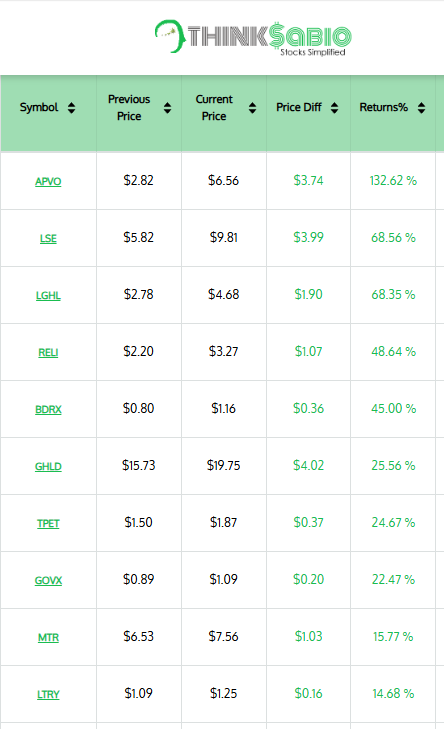Open the RELI stock link
Image resolution: width=444 pixels, height=729 pixels.
(48, 352)
